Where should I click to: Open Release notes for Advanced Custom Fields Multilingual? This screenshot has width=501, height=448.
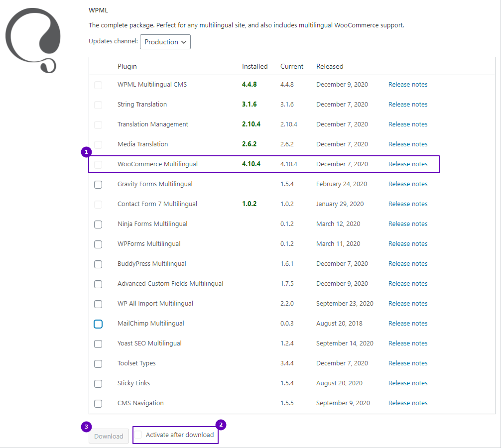point(408,283)
